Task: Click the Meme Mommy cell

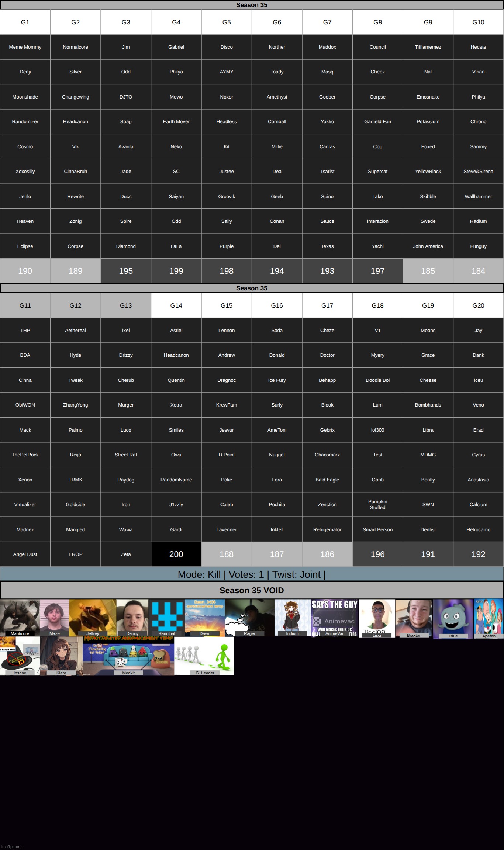Action: tap(25, 47)
